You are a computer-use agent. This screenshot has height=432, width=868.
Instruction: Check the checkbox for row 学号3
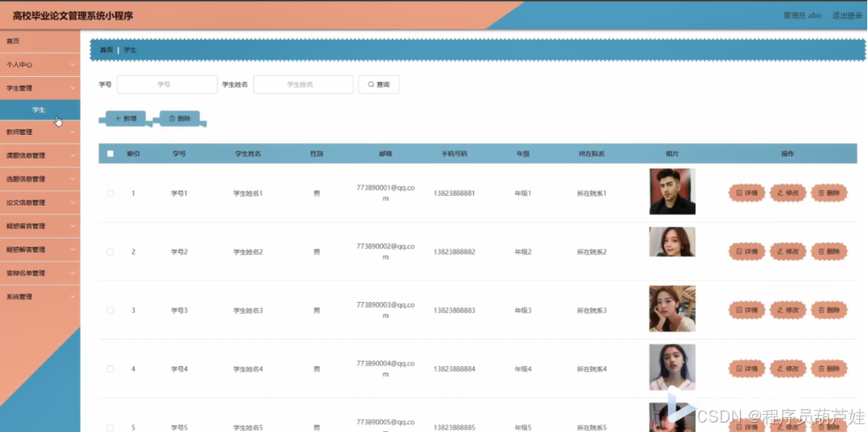point(110,310)
